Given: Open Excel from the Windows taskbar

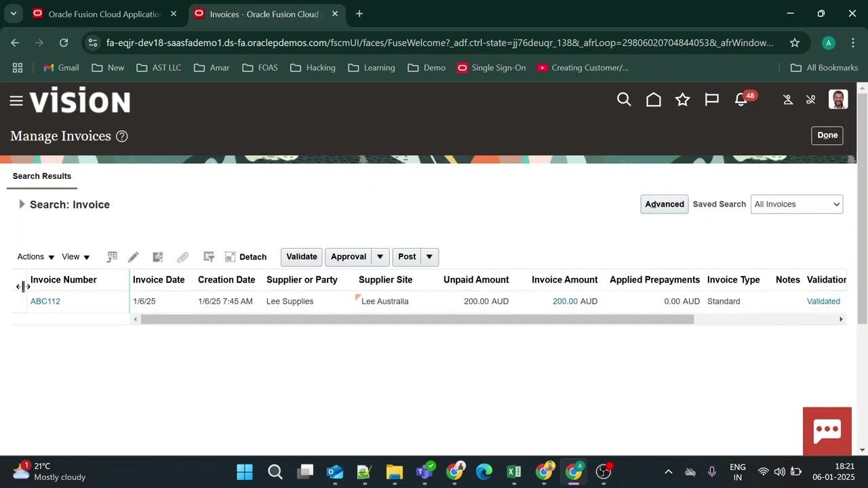Looking at the screenshot, I should (513, 472).
